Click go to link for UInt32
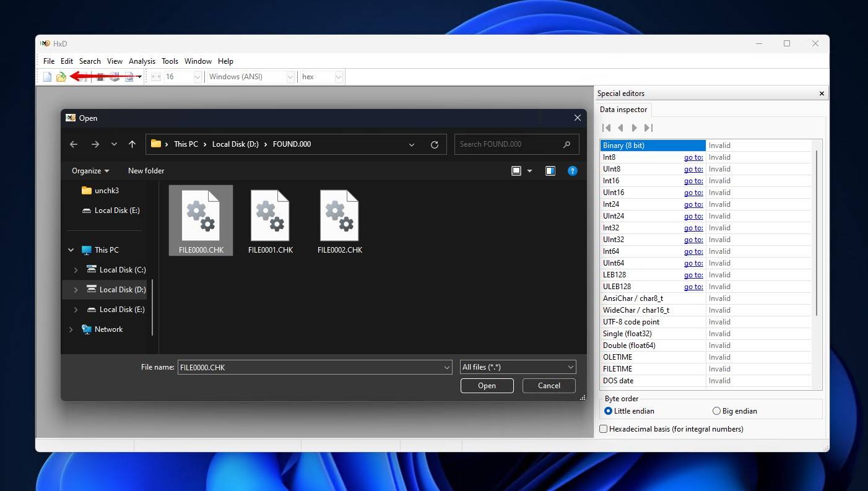Viewport: 868px width, 491px height. [x=693, y=240]
